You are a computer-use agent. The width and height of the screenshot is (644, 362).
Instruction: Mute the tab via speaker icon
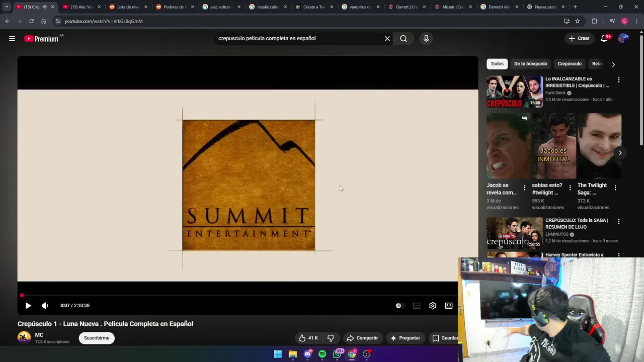click(44, 7)
